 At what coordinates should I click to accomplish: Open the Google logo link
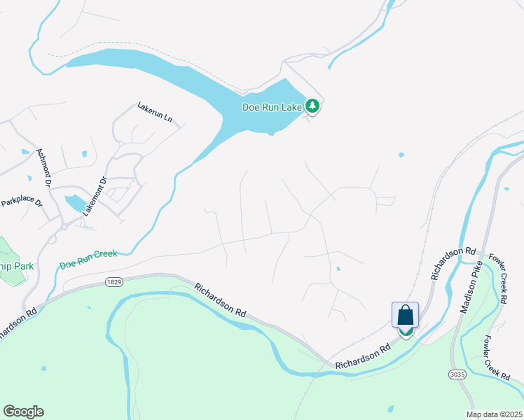(23, 412)
